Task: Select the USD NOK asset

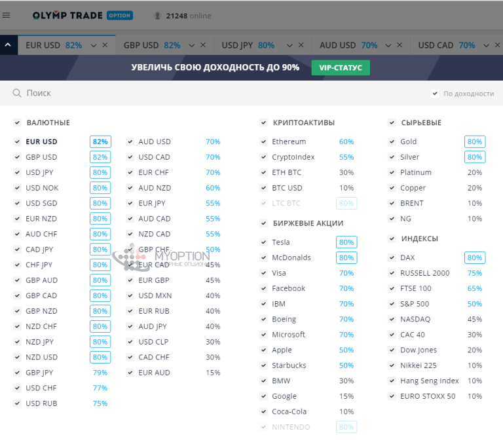Action: pos(42,188)
